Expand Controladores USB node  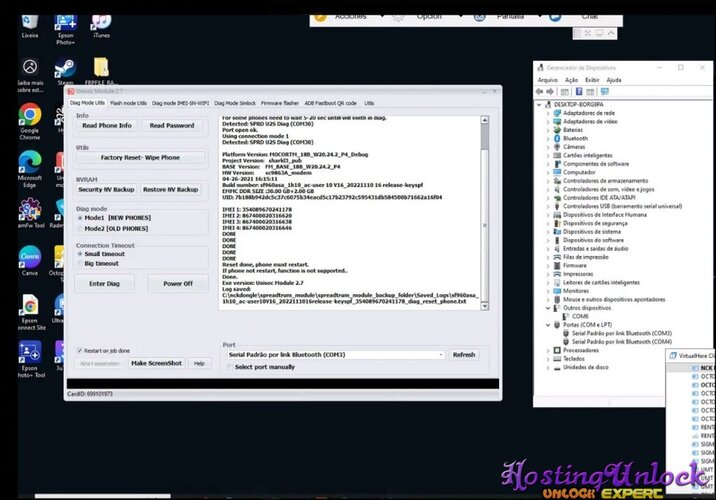pyautogui.click(x=548, y=206)
